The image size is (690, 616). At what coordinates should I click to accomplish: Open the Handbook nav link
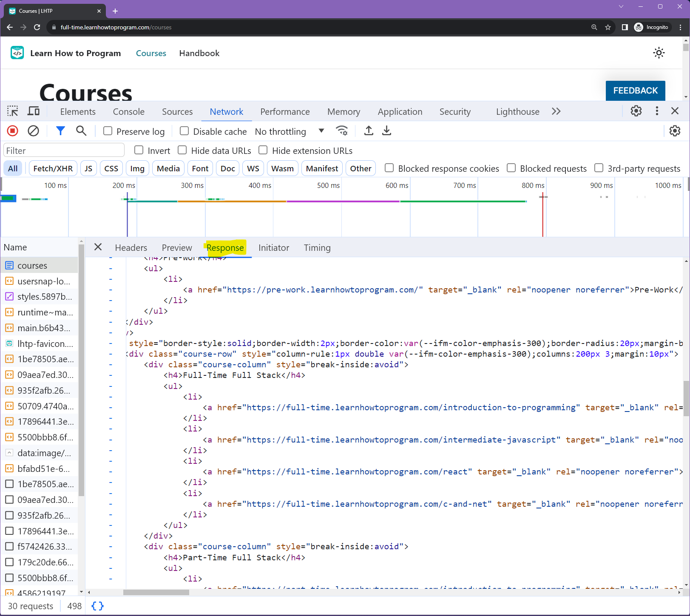199,53
